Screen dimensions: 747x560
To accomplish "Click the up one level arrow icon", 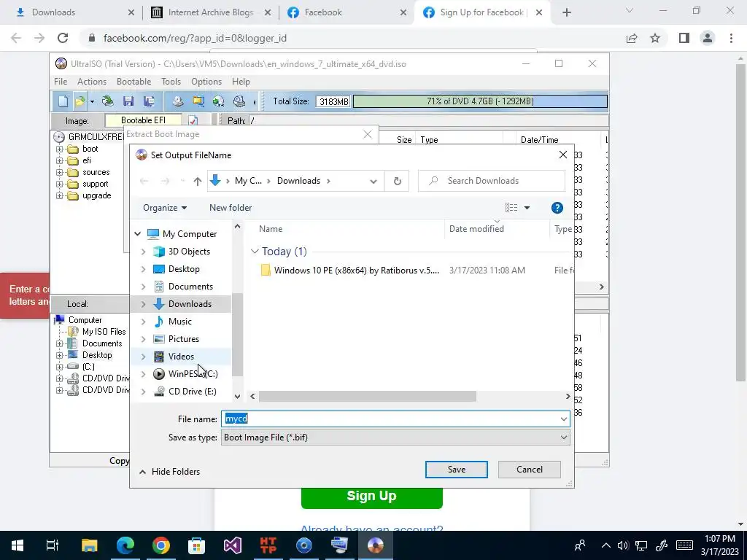I will click(197, 181).
